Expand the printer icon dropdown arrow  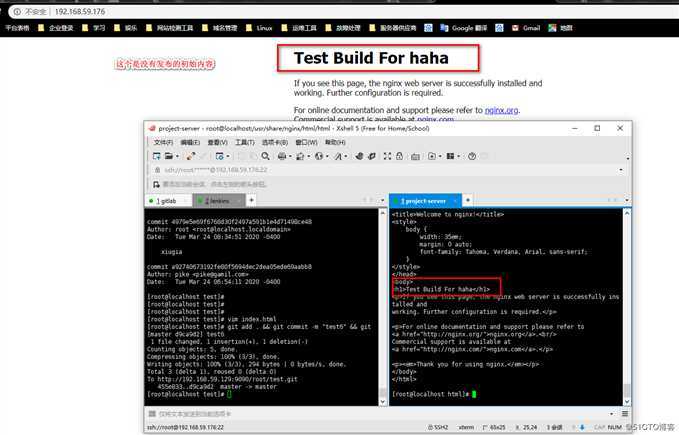coord(290,157)
